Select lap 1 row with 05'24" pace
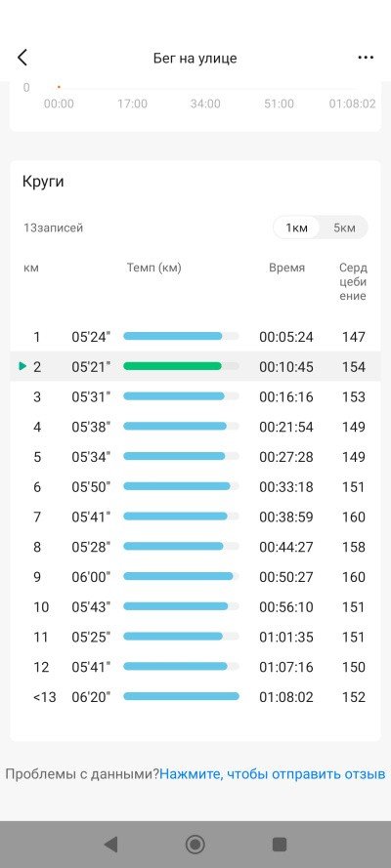Viewport: 391px width, 868px height. pyautogui.click(x=195, y=337)
